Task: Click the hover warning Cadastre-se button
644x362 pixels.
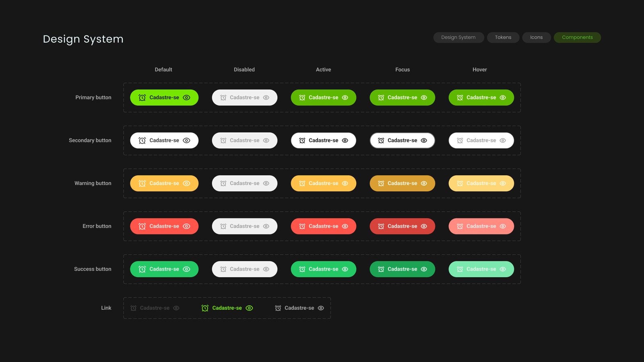Action: tap(481, 183)
